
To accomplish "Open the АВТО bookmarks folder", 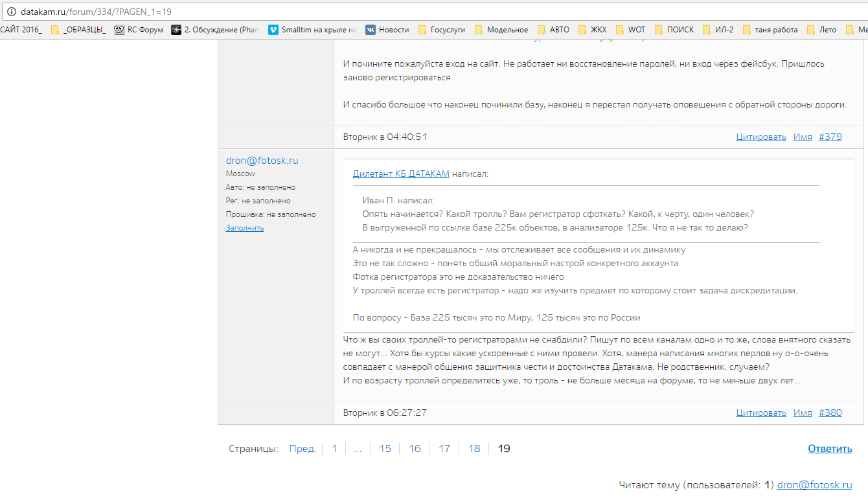I will [x=553, y=30].
